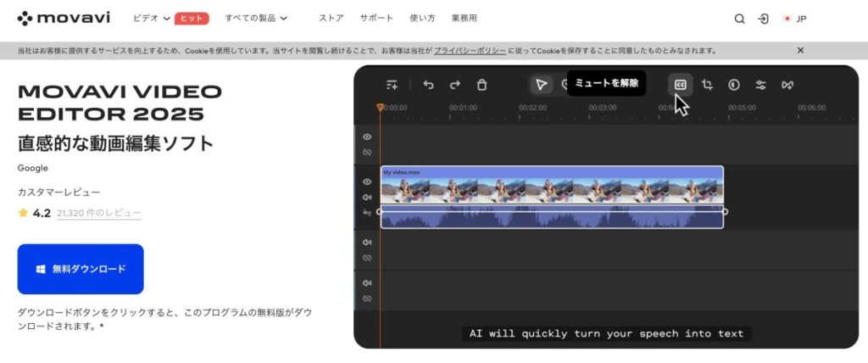Mute the first audio track speaker icon
This screenshot has height=363, width=868.
tap(366, 243)
